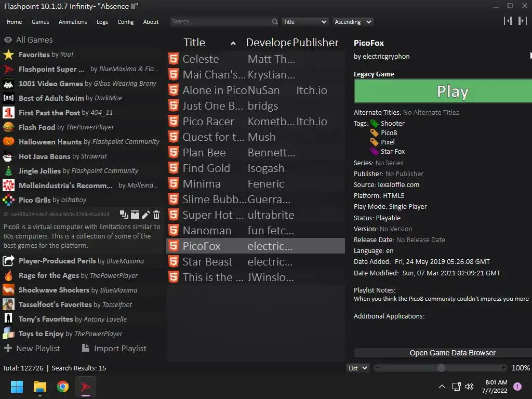Open Favorites playlist star icon

(x=8, y=54)
